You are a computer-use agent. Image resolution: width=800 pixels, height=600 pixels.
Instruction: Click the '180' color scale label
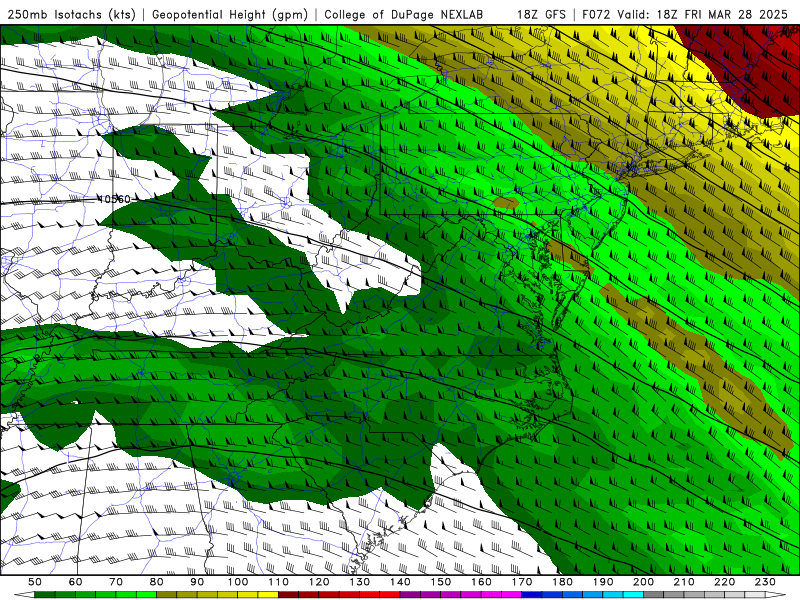click(x=562, y=582)
